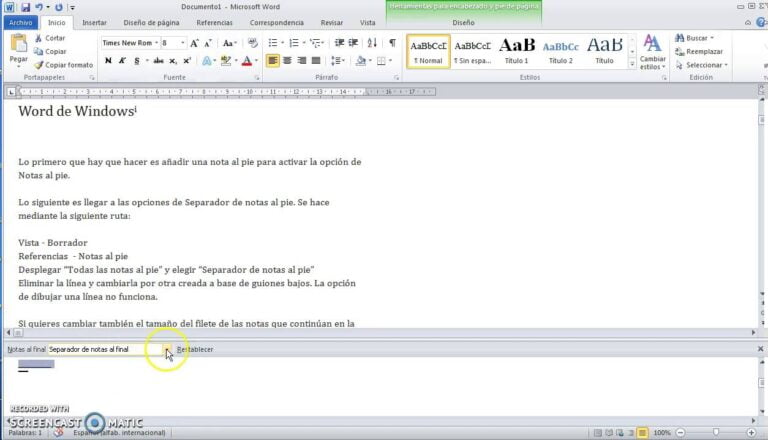Click the Redo/Repeat icon
The image size is (768, 440).
(x=58, y=7)
